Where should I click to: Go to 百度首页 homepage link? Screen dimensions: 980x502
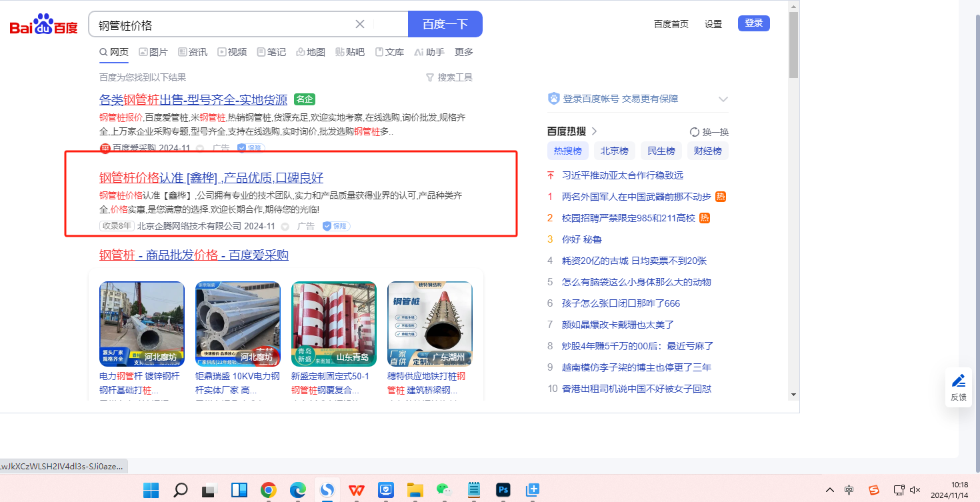coord(671,24)
